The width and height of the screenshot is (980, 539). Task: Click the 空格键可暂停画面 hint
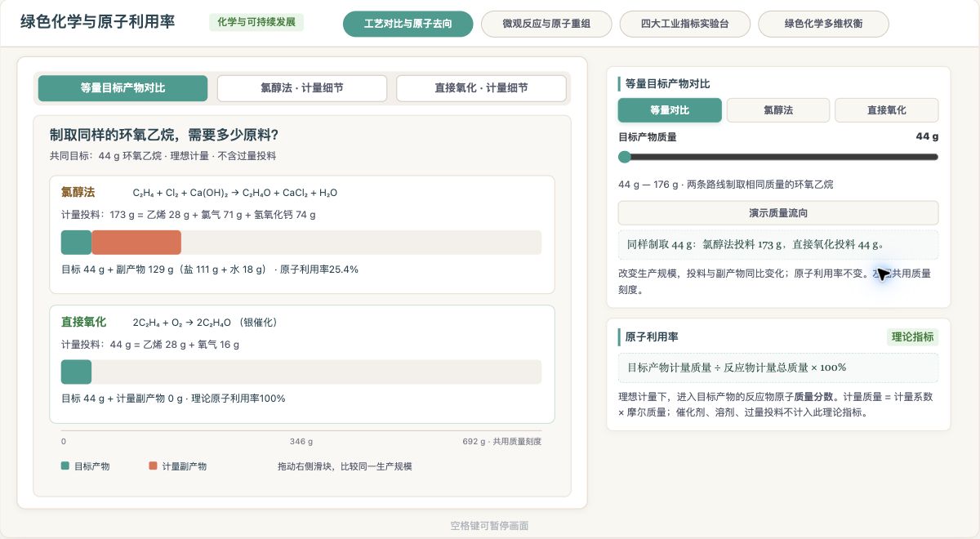coord(489,526)
